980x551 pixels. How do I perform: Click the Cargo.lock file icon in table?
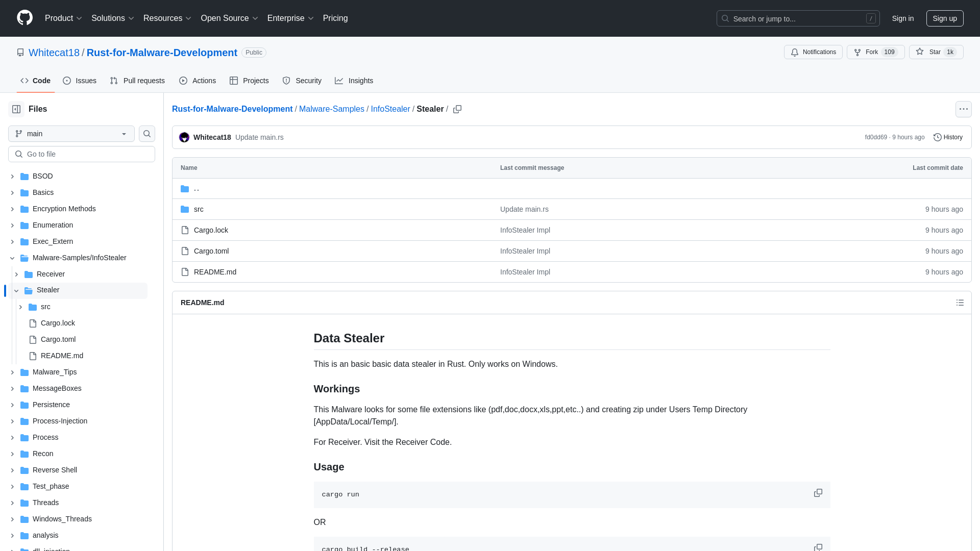click(185, 230)
